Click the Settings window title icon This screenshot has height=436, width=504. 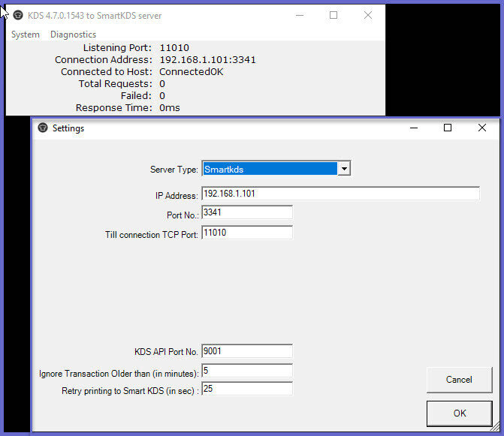pos(43,128)
